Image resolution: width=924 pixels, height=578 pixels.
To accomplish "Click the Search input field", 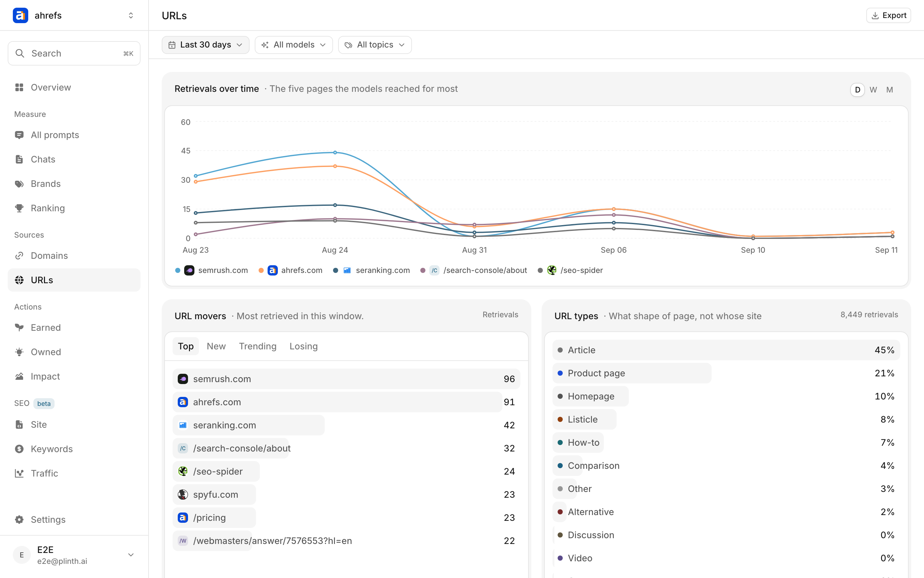I will [74, 54].
